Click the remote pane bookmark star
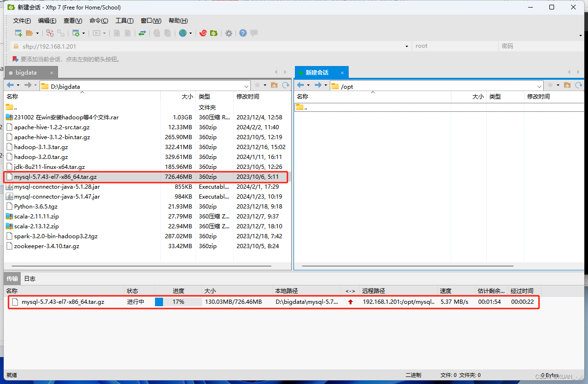Viewport: 588px width, 384px height. tap(550, 85)
